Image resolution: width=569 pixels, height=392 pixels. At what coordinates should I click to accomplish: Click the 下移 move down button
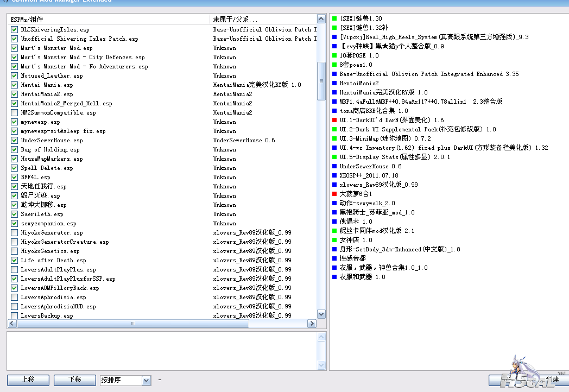pos(75,380)
